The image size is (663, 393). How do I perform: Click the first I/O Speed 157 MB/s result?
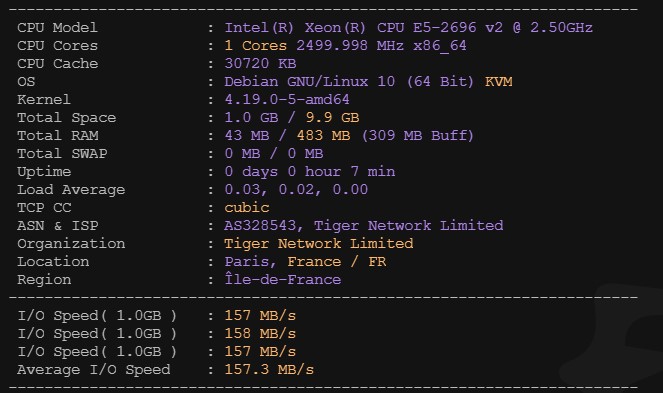click(x=260, y=315)
